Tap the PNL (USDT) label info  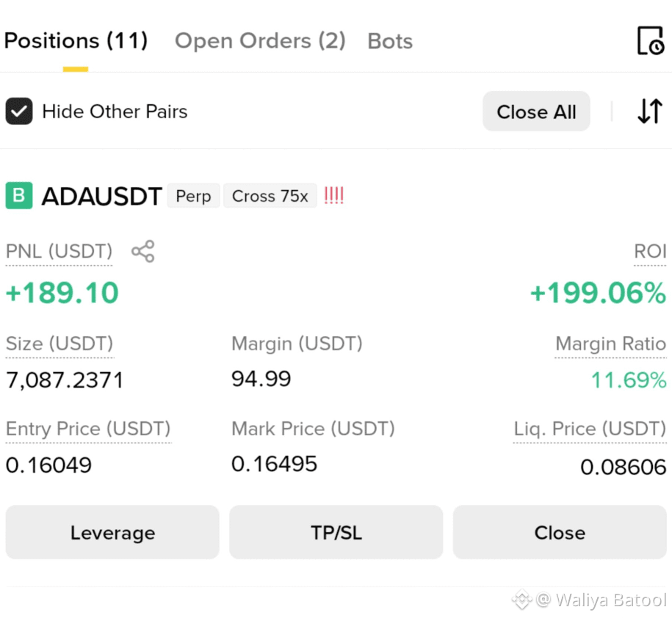pos(59,252)
